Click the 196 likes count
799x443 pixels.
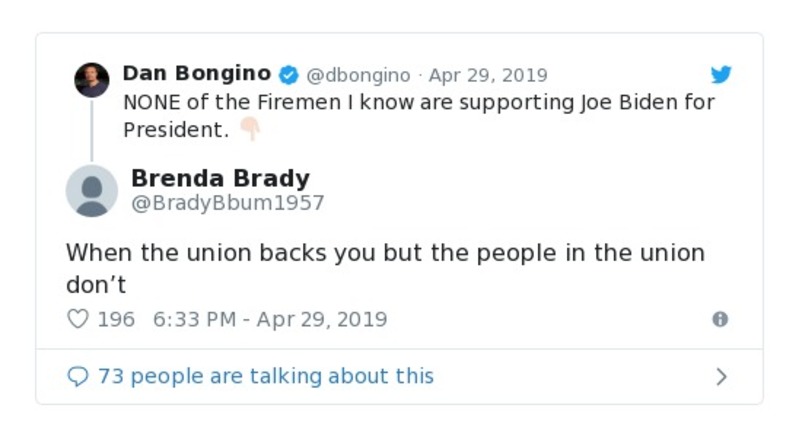coord(116,320)
